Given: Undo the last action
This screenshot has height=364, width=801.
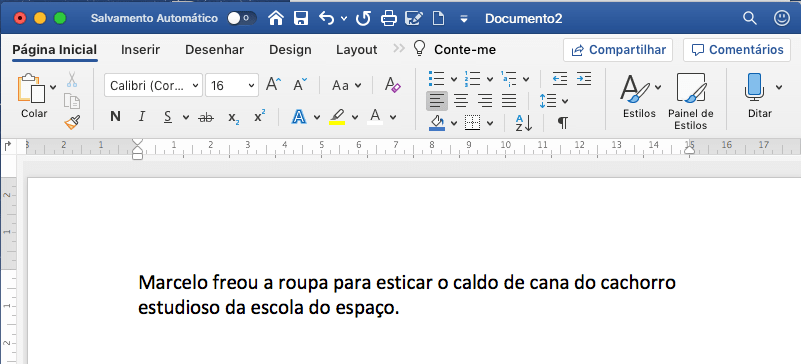Looking at the screenshot, I should (x=326, y=19).
